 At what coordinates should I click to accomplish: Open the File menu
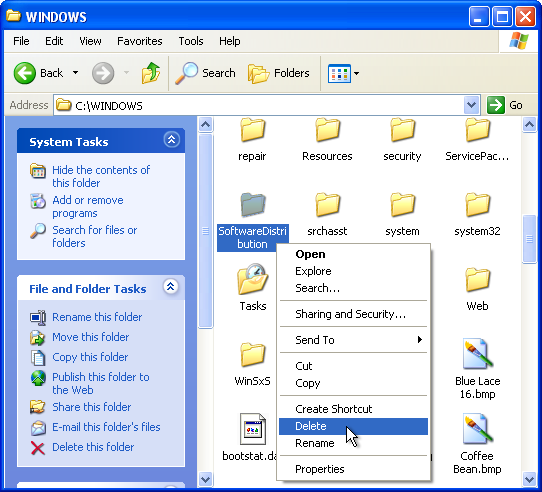click(21, 41)
